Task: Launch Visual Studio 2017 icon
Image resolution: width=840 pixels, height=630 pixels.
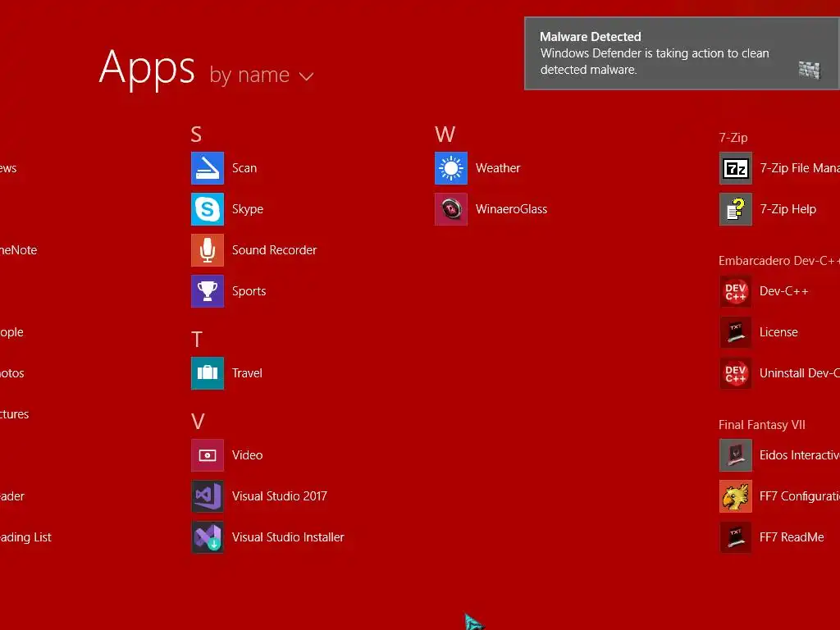Action: tap(208, 496)
